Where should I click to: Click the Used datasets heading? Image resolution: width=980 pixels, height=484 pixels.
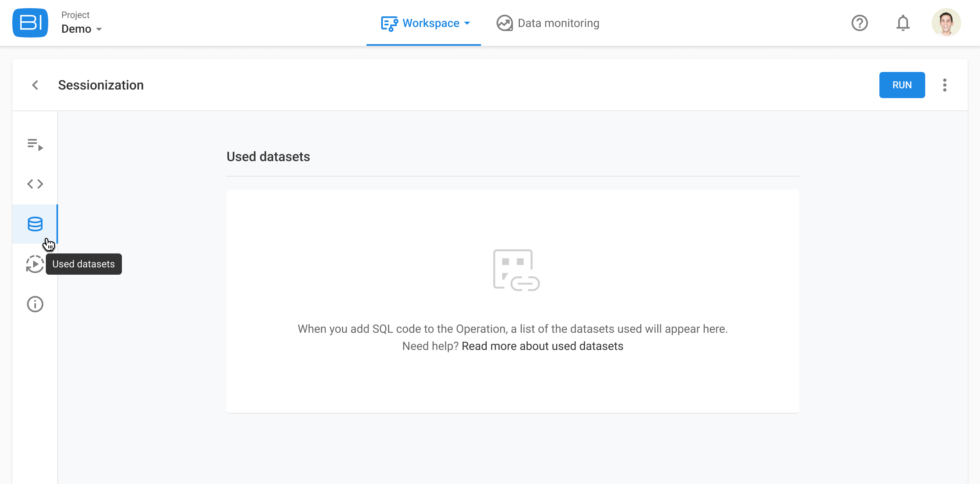(x=268, y=157)
